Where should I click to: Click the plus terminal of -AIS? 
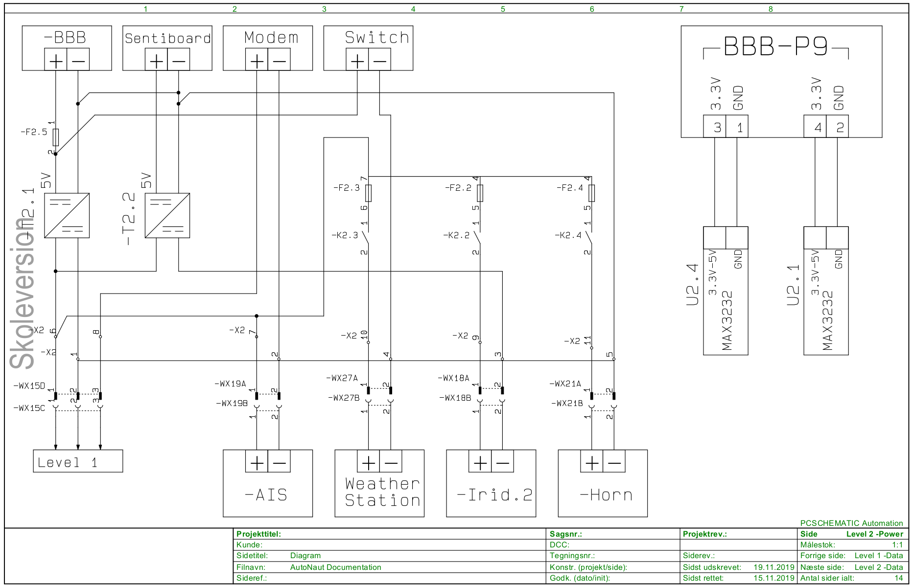(x=257, y=461)
